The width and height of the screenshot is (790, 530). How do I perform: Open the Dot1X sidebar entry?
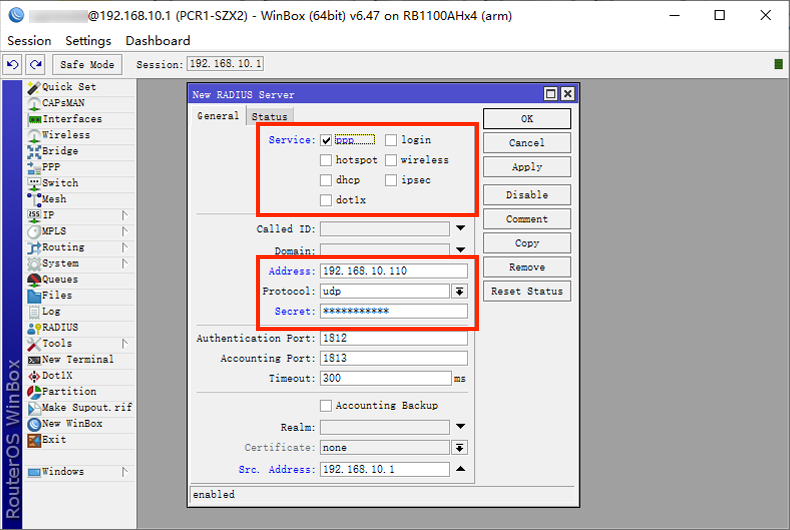coord(81,375)
